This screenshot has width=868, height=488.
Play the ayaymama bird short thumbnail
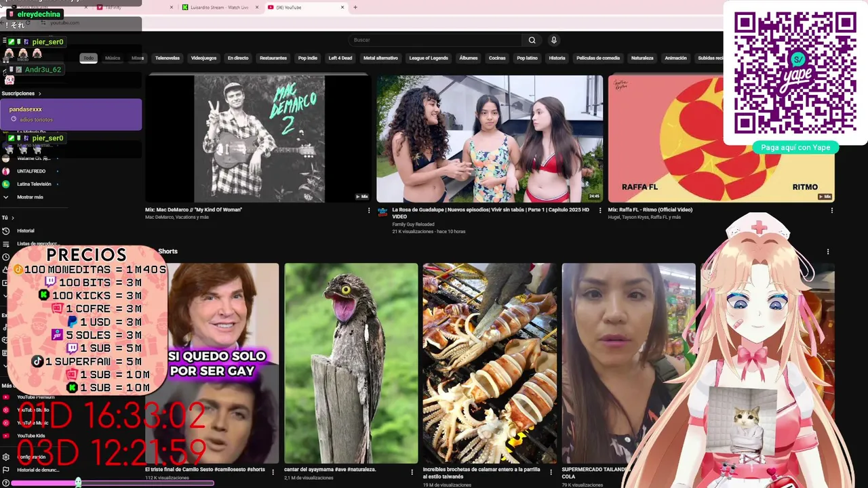(x=351, y=363)
